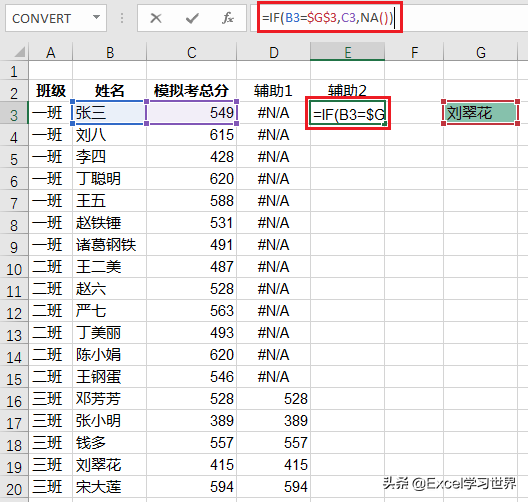This screenshot has height=502, width=528.
Task: Confirm formula with the checkmark Enter icon
Action: 192,18
